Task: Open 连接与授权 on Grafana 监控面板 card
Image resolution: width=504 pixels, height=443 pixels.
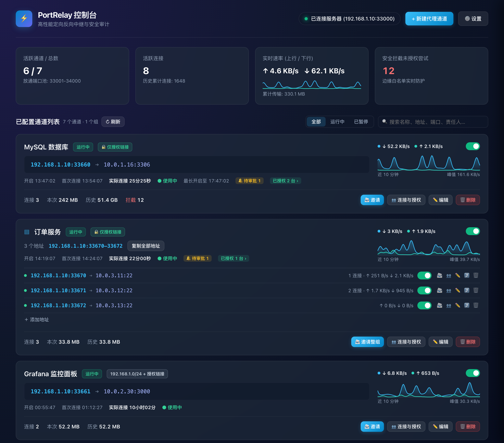Action: 406,426
